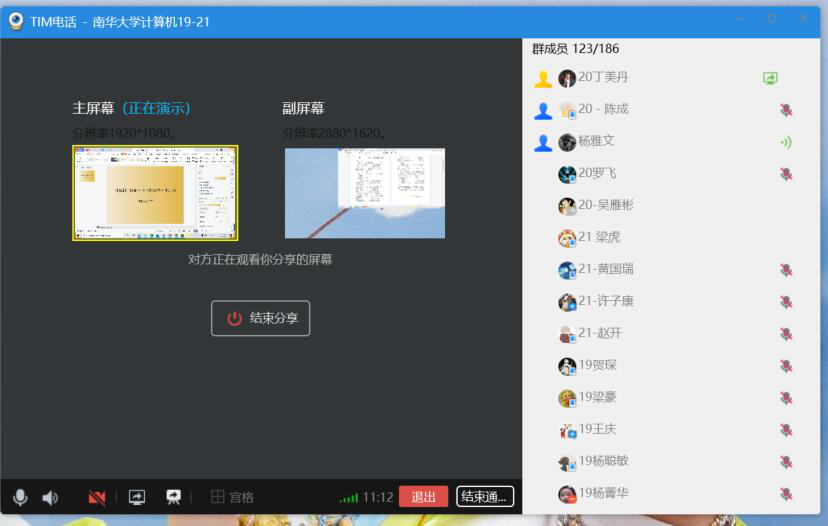
Task: Click the muted mic icon beside 19贺琛
Action: 786,366
